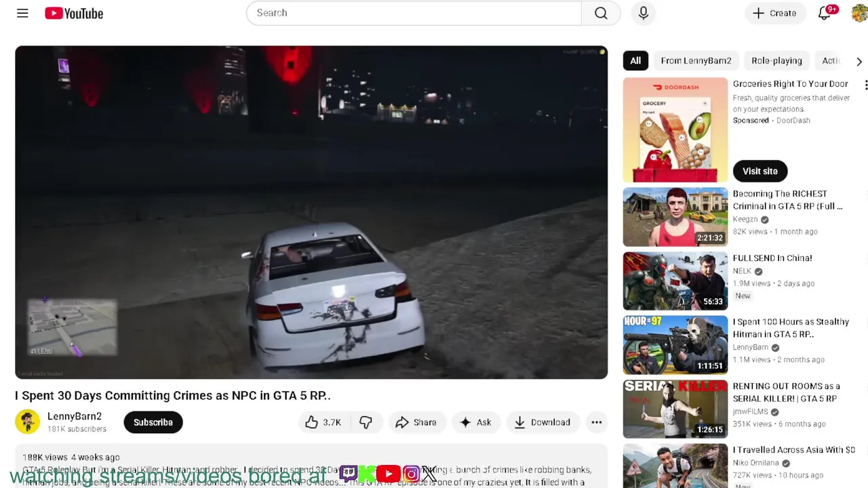Click the Instagram icon in overlay
Screen dimensions: 868x488
tap(411, 474)
